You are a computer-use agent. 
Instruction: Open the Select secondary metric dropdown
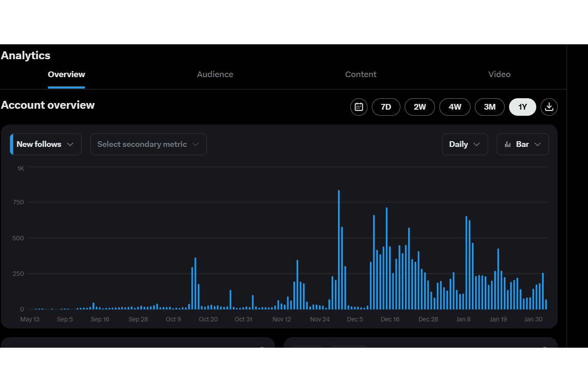pos(148,144)
